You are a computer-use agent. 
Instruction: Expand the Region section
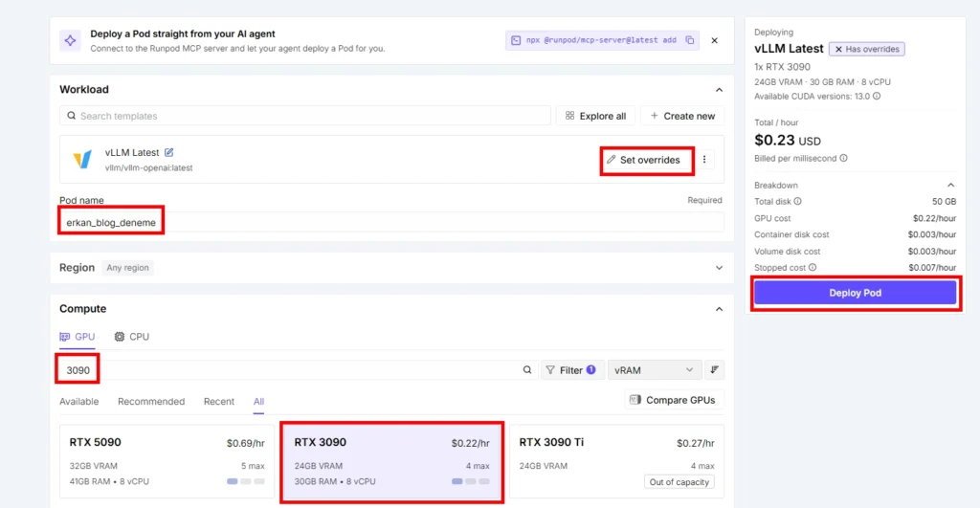pos(719,268)
